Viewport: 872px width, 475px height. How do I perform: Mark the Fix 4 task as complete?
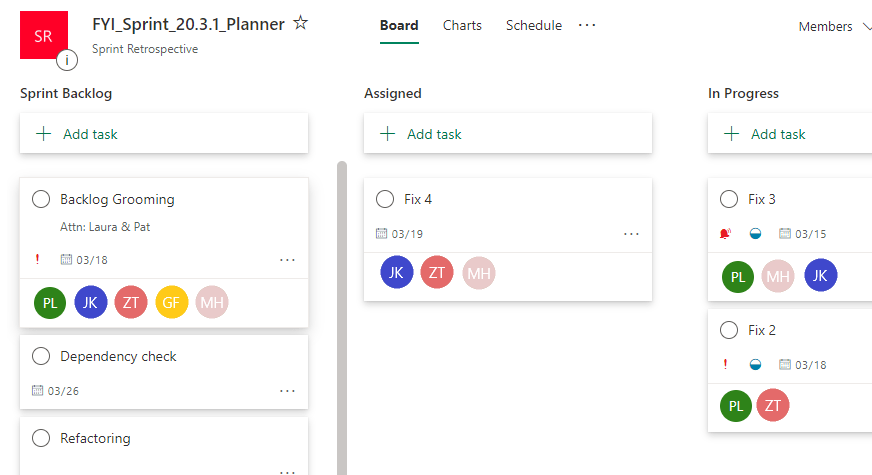[385, 199]
